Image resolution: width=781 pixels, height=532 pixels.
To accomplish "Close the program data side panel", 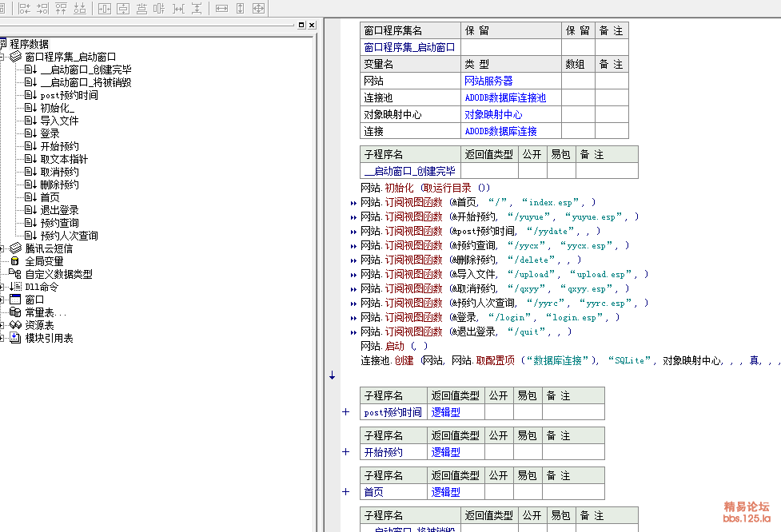I will tap(312, 26).
